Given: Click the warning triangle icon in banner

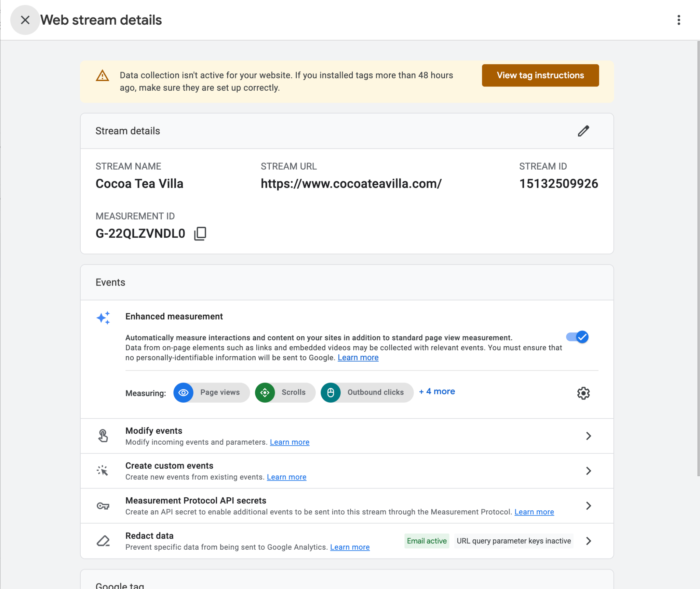Looking at the screenshot, I should [102, 76].
